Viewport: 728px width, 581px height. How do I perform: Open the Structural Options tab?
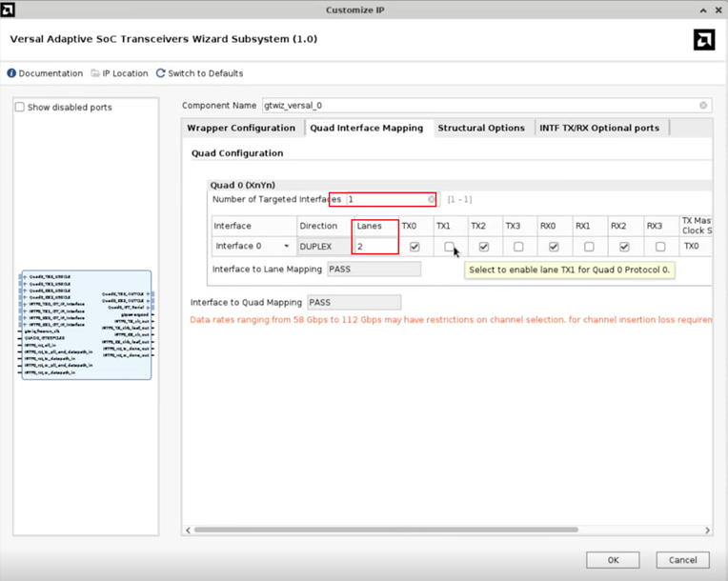tap(481, 128)
